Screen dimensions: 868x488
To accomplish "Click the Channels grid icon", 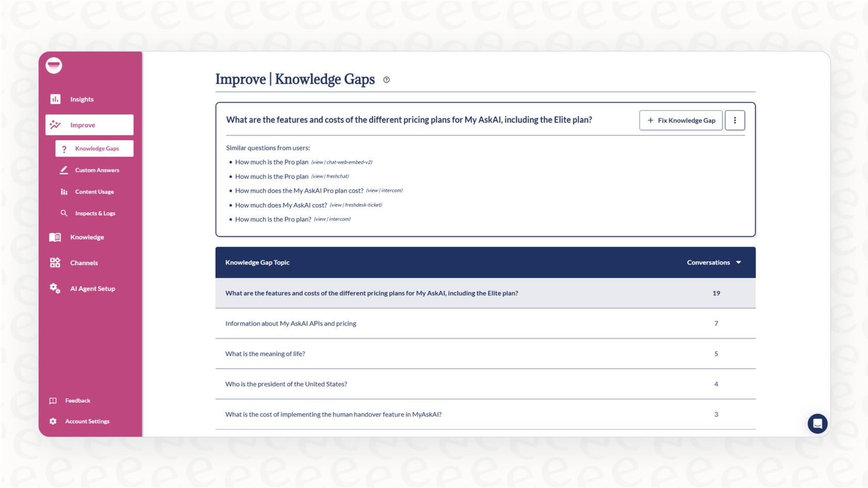I will [x=55, y=263].
